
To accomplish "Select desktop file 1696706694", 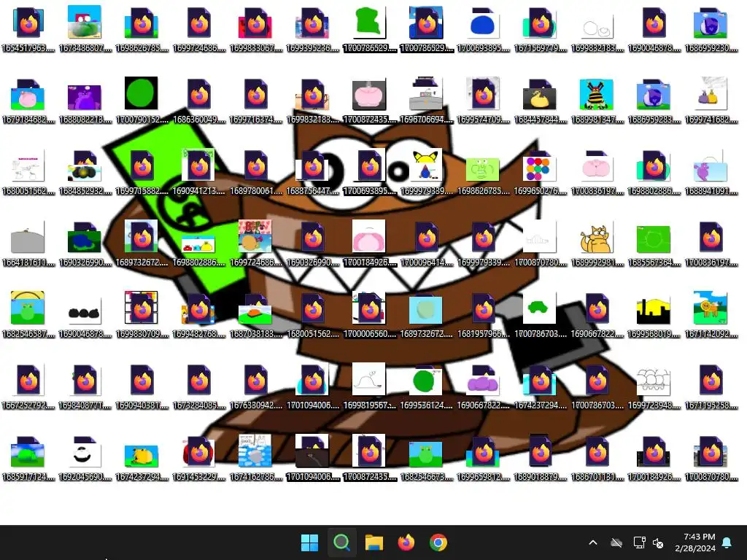I will (x=426, y=100).
